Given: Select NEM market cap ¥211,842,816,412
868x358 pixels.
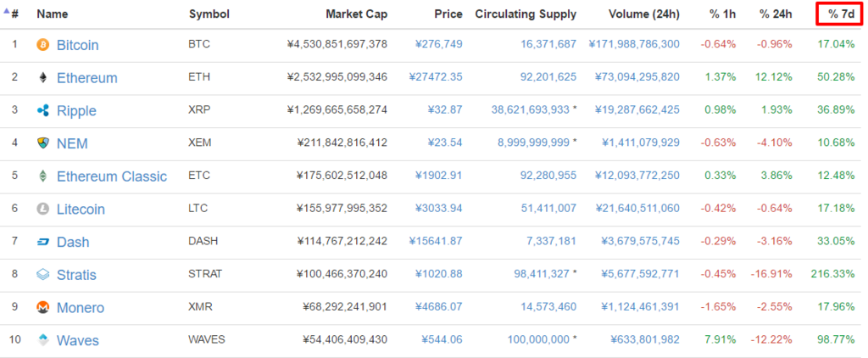Looking at the screenshot, I should click(342, 143).
